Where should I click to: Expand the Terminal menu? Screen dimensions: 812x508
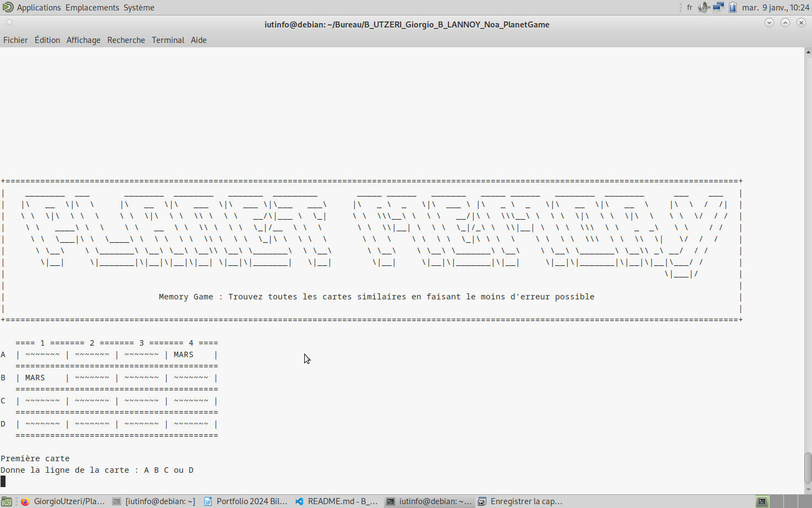pos(168,40)
